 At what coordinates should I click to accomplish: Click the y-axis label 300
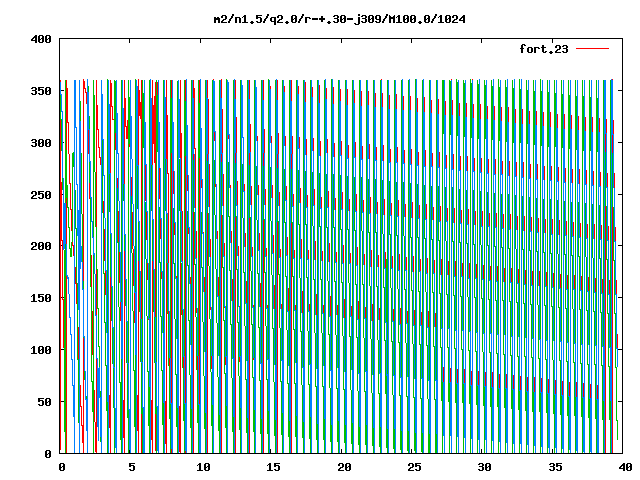coord(41,143)
